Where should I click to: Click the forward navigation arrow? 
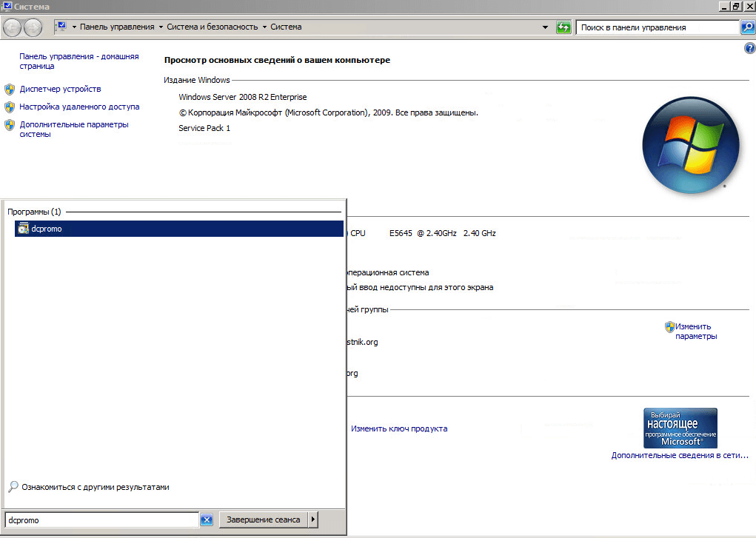[x=33, y=27]
